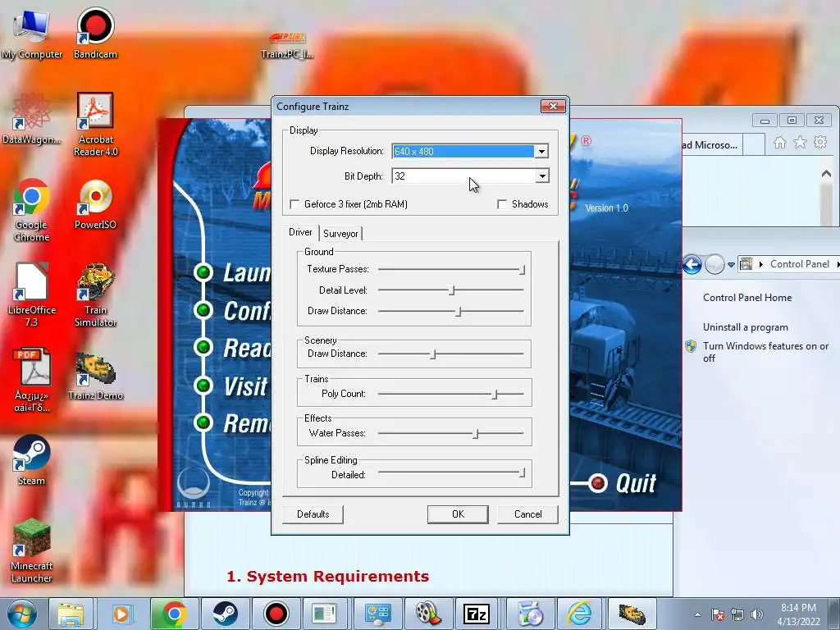Viewport: 840px width, 630px height.
Task: Click the Launch option green button
Action: coord(203,272)
